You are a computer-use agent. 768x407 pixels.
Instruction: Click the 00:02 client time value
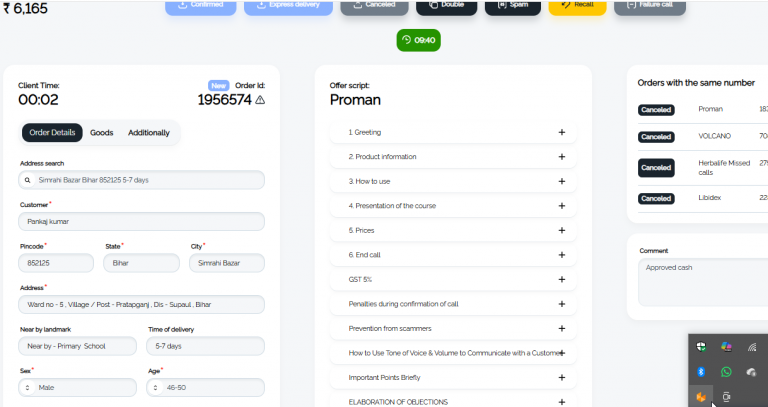coord(38,100)
